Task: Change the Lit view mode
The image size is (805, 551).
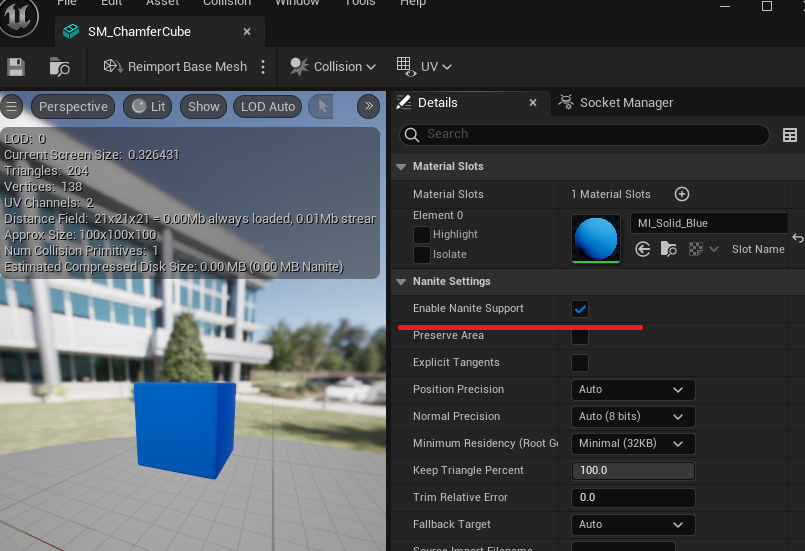Action: click(x=148, y=107)
